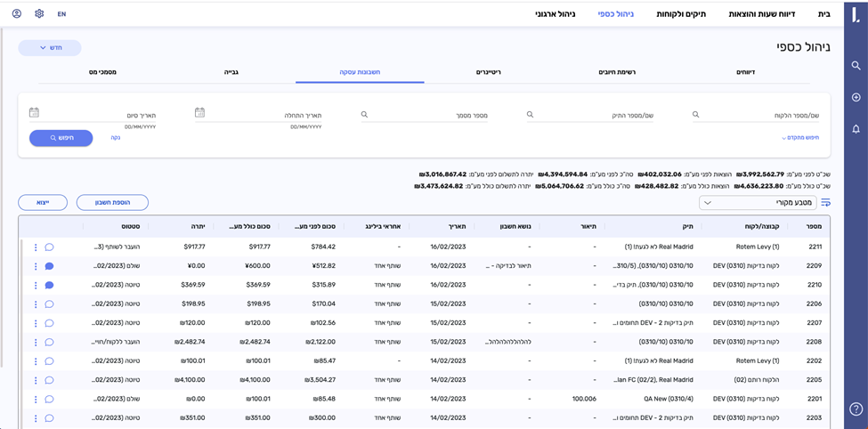Click the column filter settings icon
The height and width of the screenshot is (429, 868).
[x=825, y=203]
